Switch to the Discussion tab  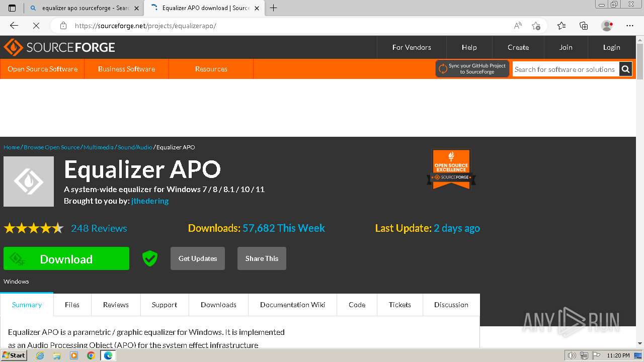451,305
